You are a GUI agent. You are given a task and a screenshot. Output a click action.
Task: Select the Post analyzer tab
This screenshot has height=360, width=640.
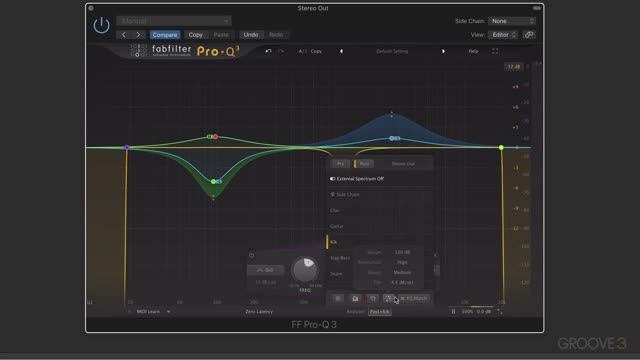click(x=364, y=164)
